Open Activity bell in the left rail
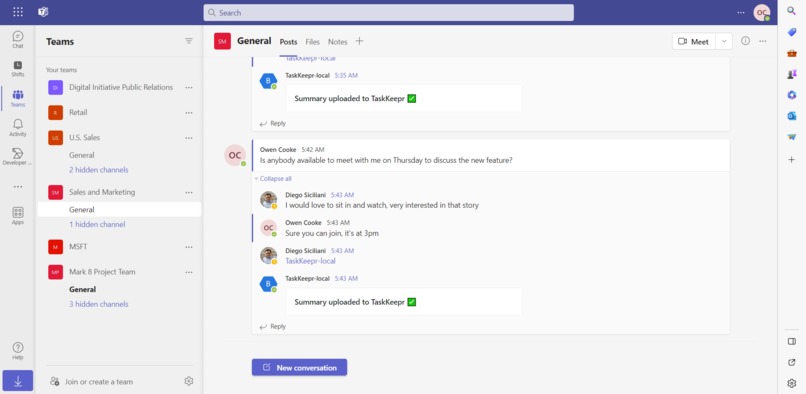This screenshot has width=806, height=394. coord(18,128)
